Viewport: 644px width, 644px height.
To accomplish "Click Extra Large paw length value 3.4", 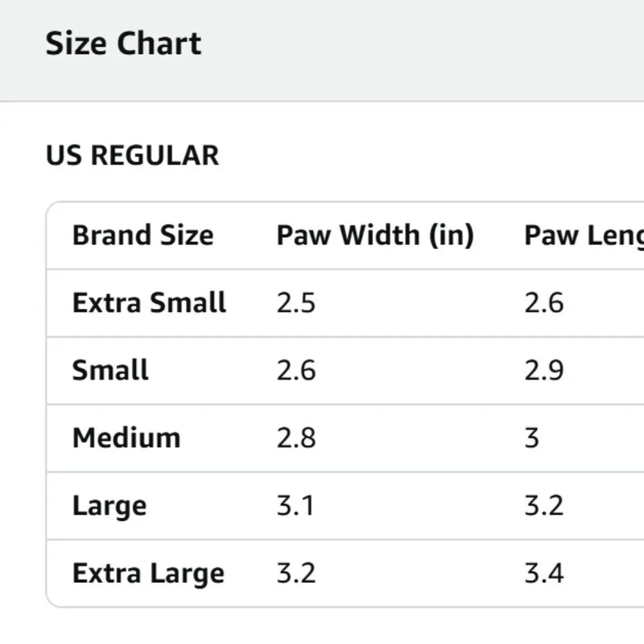I will click(544, 573).
